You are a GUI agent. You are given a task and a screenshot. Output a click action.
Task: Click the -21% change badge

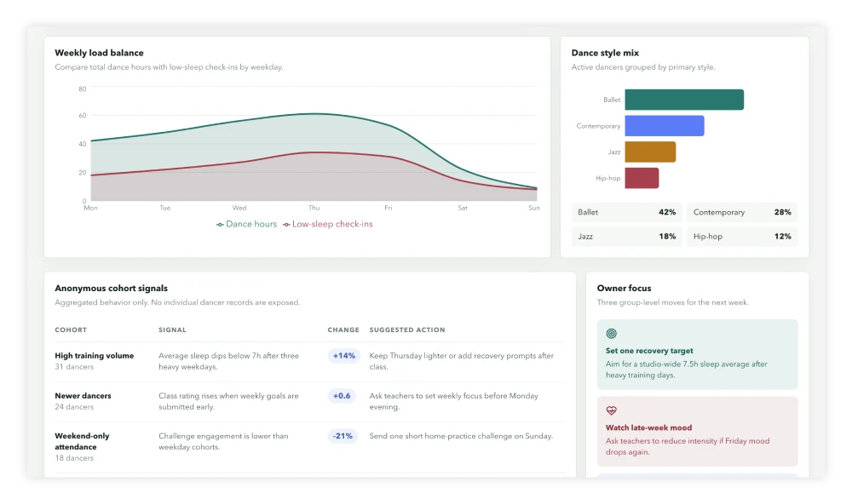(x=343, y=436)
